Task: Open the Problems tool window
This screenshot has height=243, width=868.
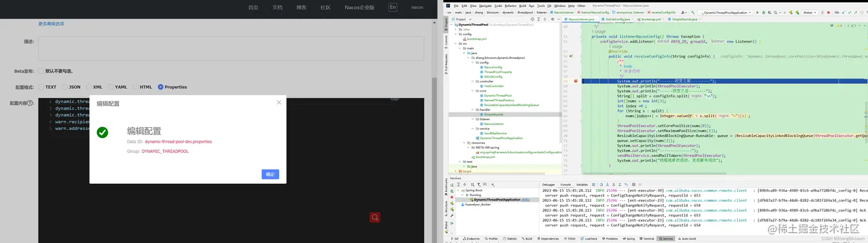Action: point(610,238)
